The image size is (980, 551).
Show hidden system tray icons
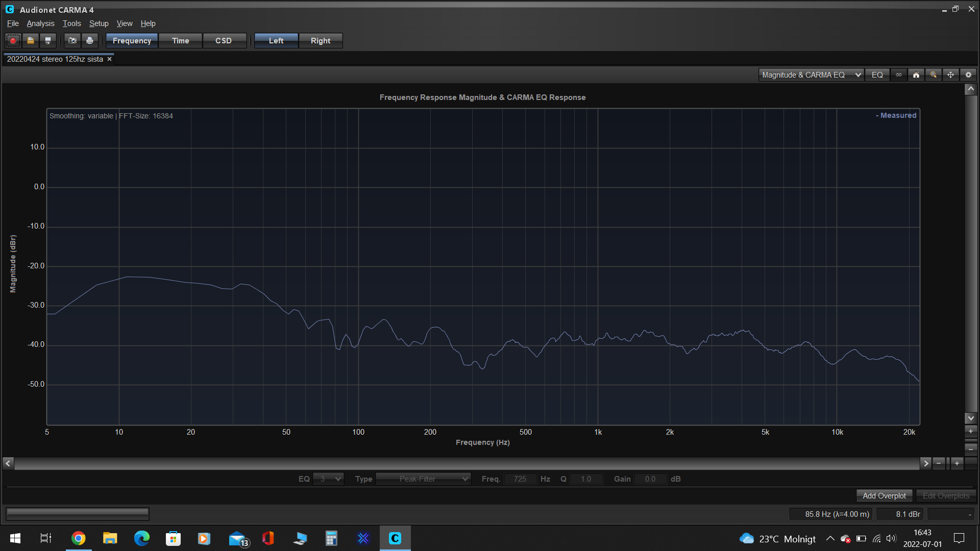tap(830, 539)
